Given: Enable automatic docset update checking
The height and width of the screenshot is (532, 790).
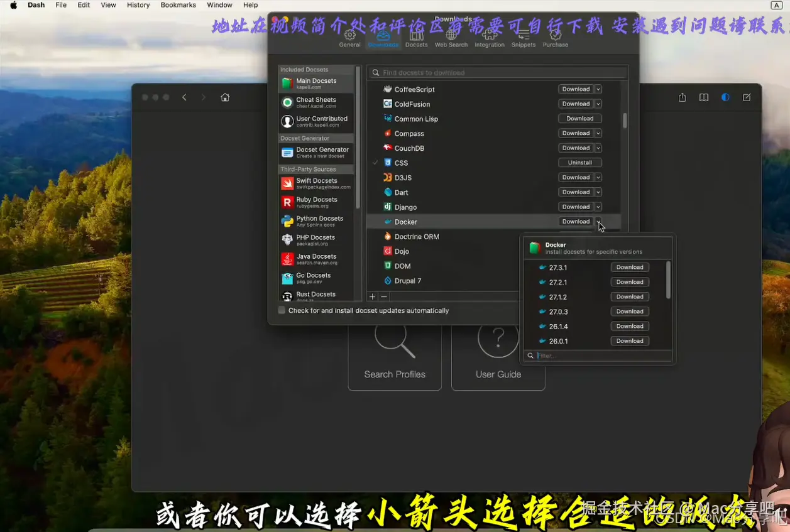Looking at the screenshot, I should (x=282, y=310).
